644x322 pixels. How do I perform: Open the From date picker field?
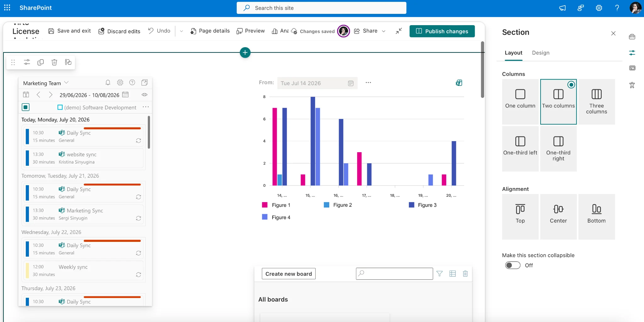pyautogui.click(x=317, y=83)
